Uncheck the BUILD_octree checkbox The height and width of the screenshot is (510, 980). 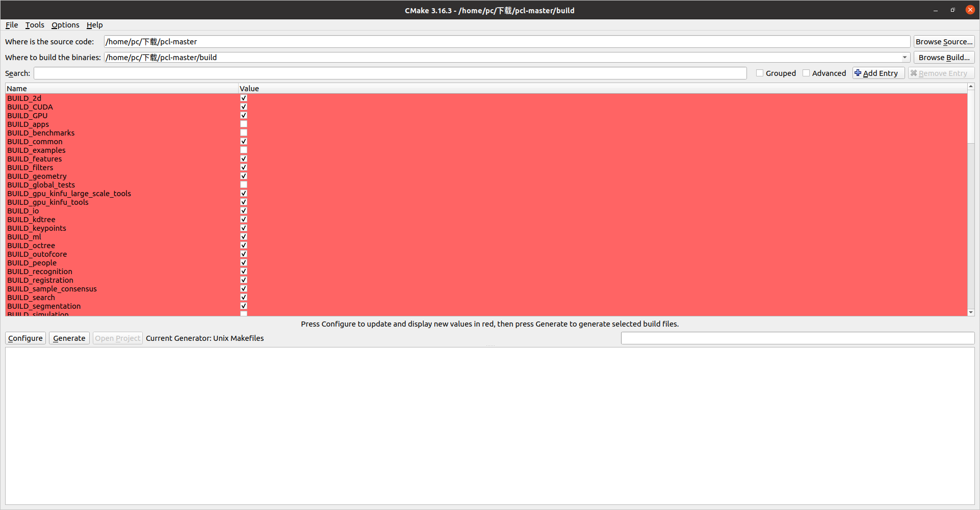(244, 246)
